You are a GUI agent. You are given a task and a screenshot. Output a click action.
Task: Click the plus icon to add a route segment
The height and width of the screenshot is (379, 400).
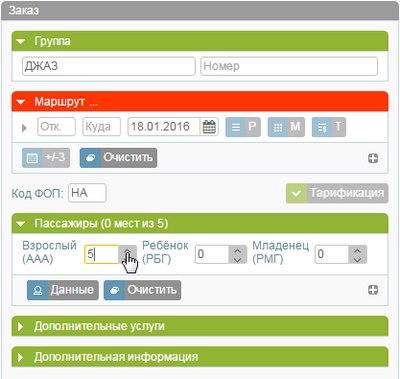[x=373, y=158]
